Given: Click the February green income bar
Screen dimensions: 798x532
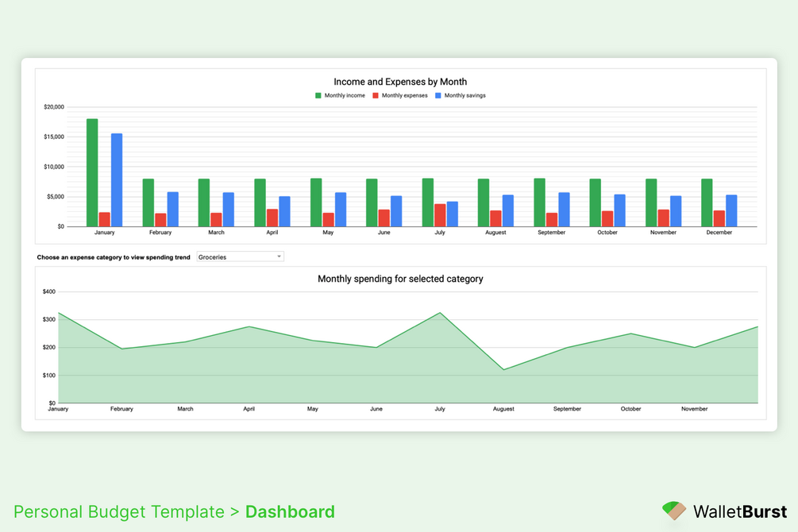Looking at the screenshot, I should pyautogui.click(x=148, y=202).
